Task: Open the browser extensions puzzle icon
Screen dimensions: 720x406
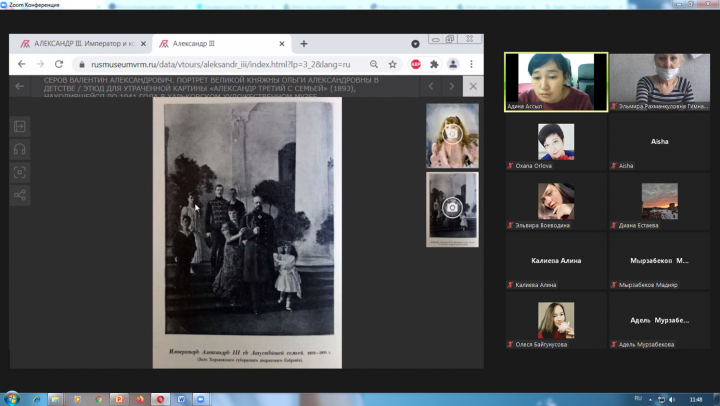Action: pyautogui.click(x=434, y=64)
